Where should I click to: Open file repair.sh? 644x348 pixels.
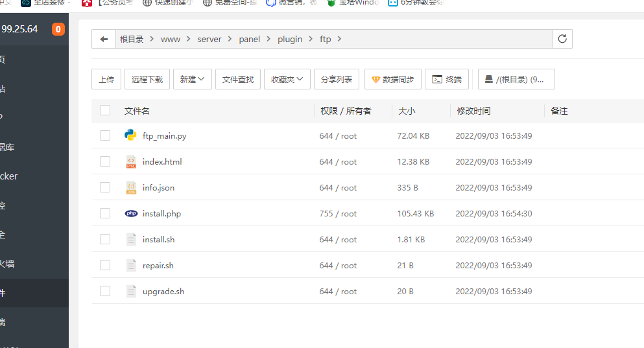pos(158,266)
